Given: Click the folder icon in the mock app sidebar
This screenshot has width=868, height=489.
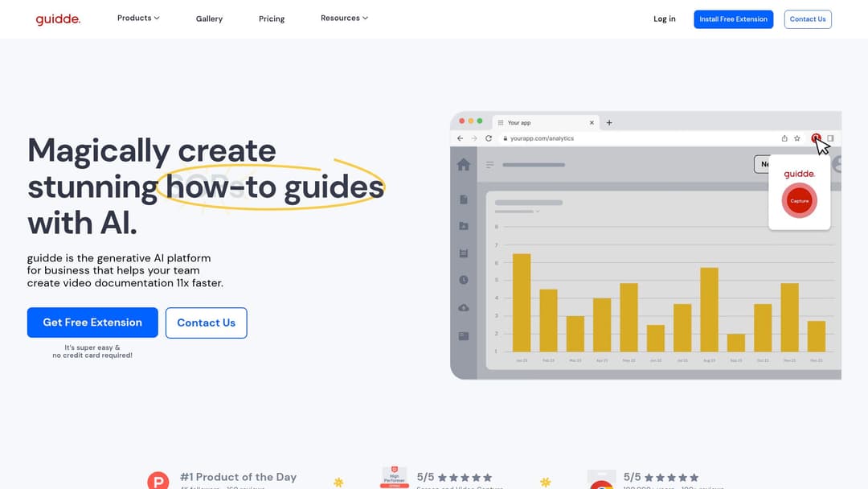Looking at the screenshot, I should coord(464,226).
